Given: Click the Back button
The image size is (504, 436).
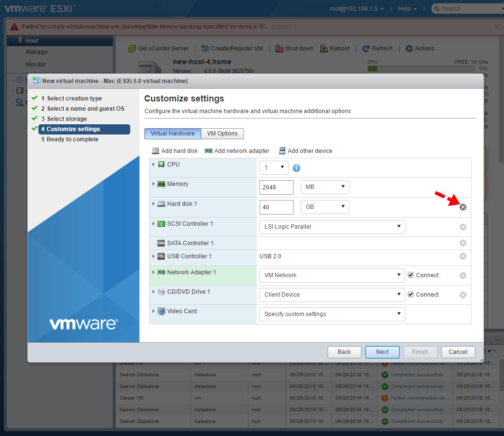Looking at the screenshot, I should pos(344,352).
